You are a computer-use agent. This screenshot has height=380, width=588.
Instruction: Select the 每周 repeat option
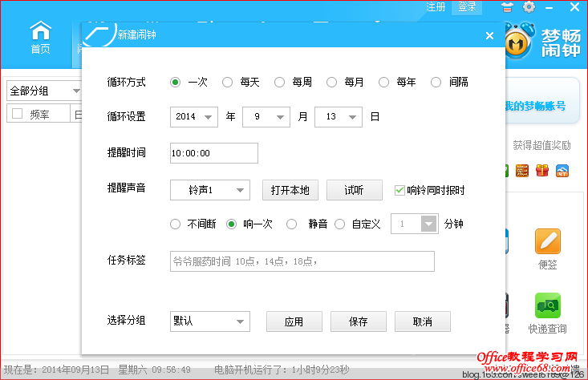click(x=280, y=82)
